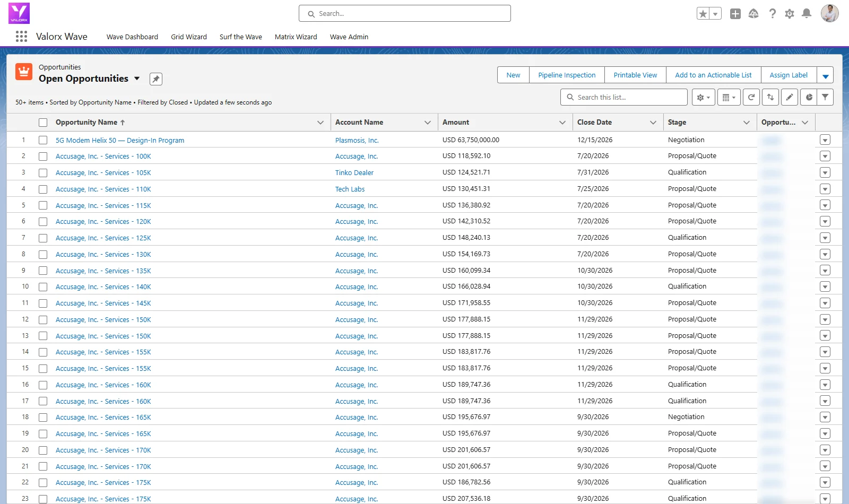Screen dimensions: 849x504
Task: Focus the global Search box
Action: click(x=405, y=13)
